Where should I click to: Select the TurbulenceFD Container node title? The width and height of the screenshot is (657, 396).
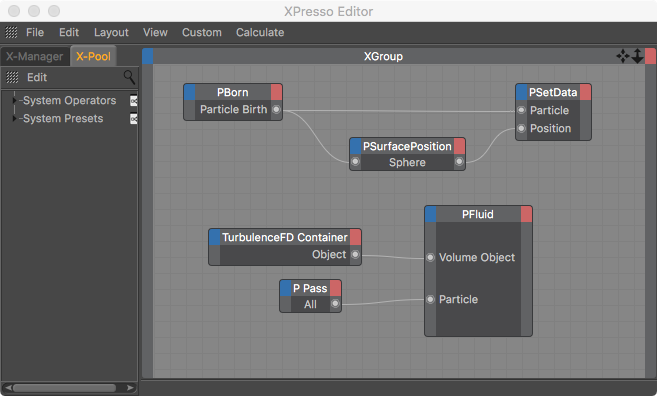285,237
